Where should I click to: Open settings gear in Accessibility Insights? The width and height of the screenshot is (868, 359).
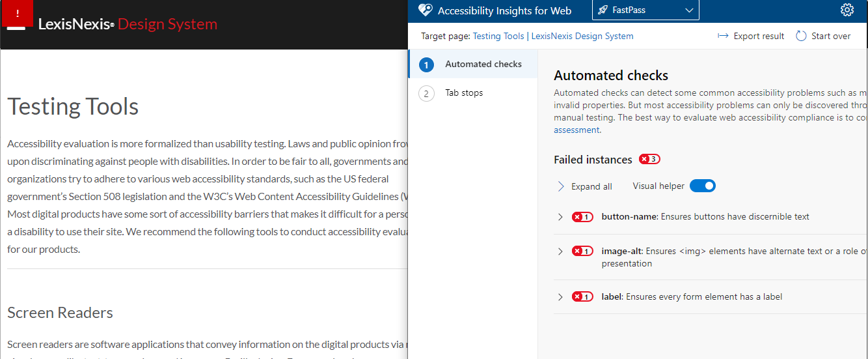click(847, 10)
